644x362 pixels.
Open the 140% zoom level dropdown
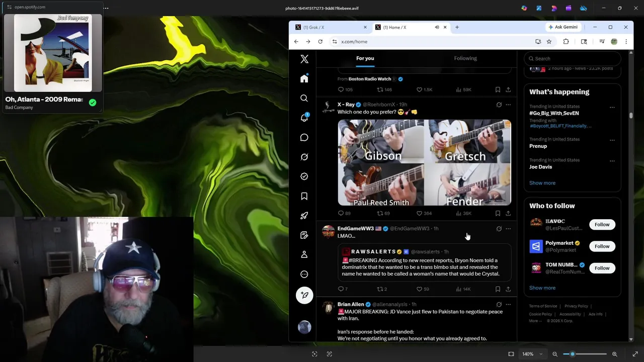pyautogui.click(x=532, y=354)
